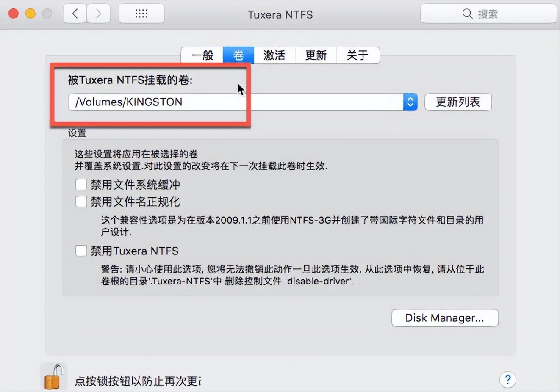Click the Tuxera NTFS window title
Viewport: 560px width, 392px height.
point(280,14)
